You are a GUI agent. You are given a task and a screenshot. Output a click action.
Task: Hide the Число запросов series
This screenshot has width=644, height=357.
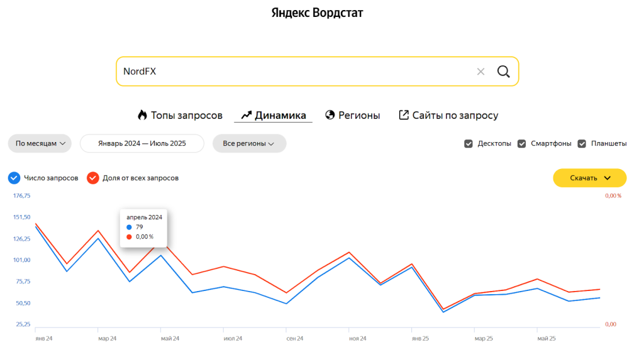pyautogui.click(x=14, y=178)
